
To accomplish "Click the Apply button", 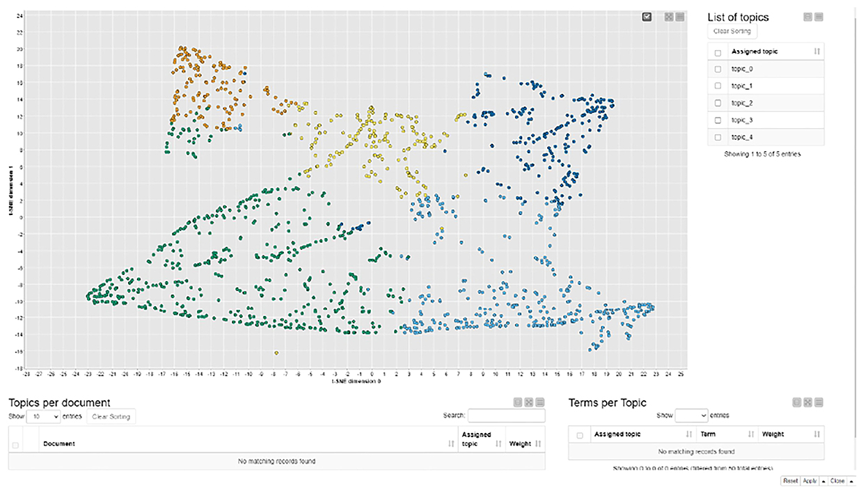I will tap(810, 481).
